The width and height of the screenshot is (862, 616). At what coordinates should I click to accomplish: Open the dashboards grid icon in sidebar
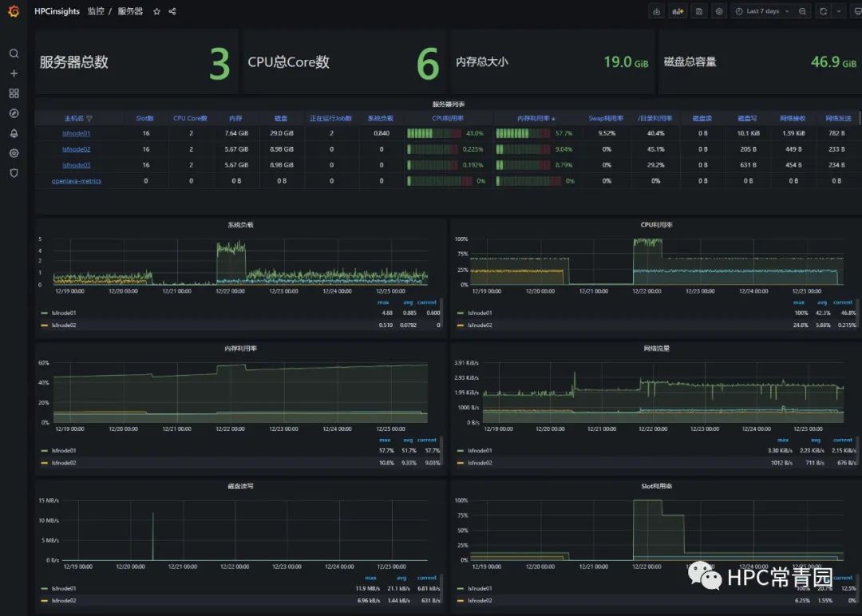14,93
